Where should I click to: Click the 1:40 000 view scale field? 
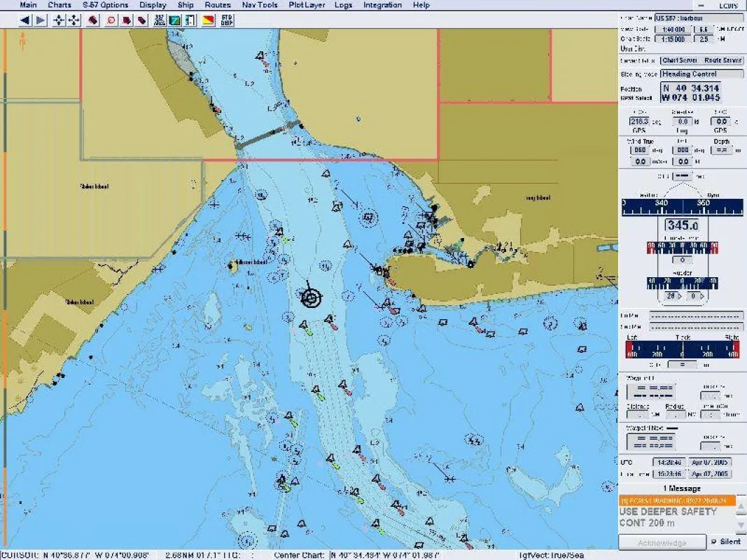(x=673, y=29)
